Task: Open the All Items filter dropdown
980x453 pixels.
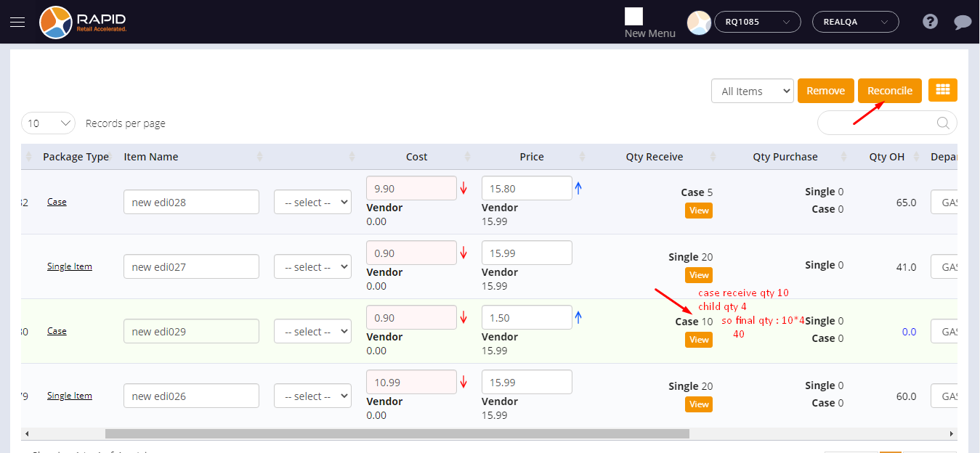Action: pyautogui.click(x=752, y=91)
